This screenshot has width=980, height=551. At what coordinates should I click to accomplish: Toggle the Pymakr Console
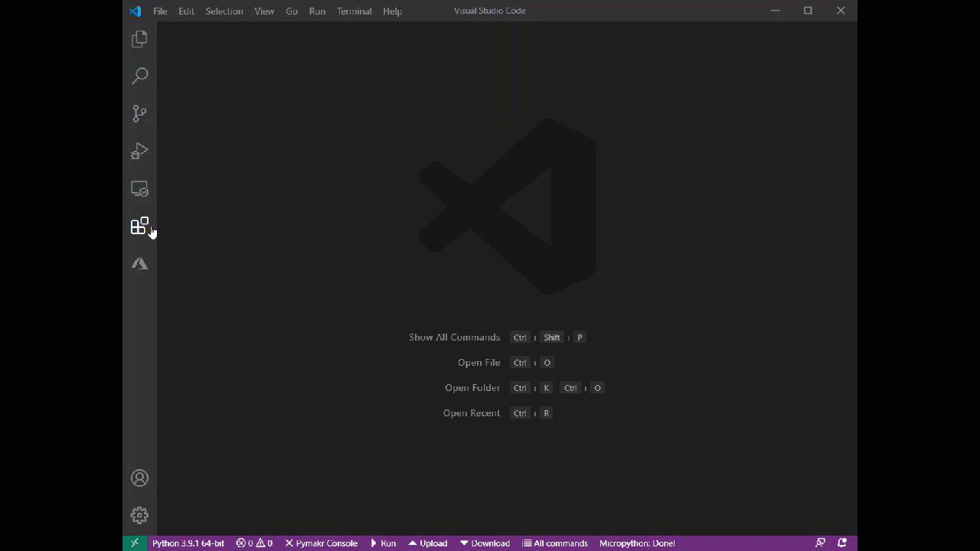(322, 543)
